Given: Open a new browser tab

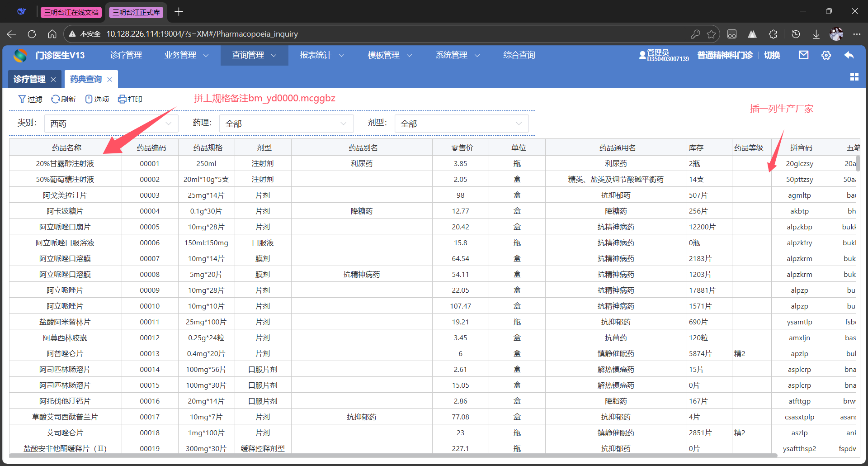Looking at the screenshot, I should [x=179, y=12].
